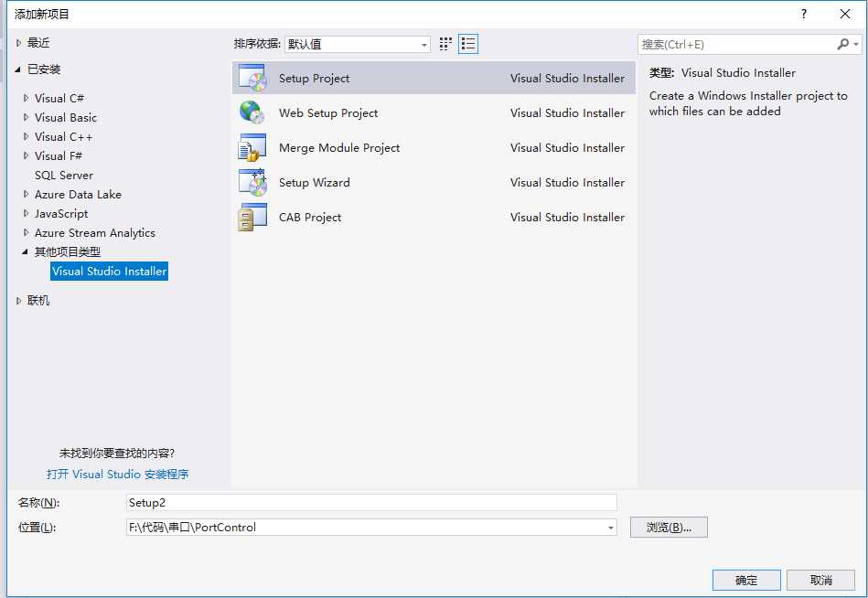Open the 位置 location path dropdown
The height and width of the screenshot is (598, 868).
[x=611, y=528]
